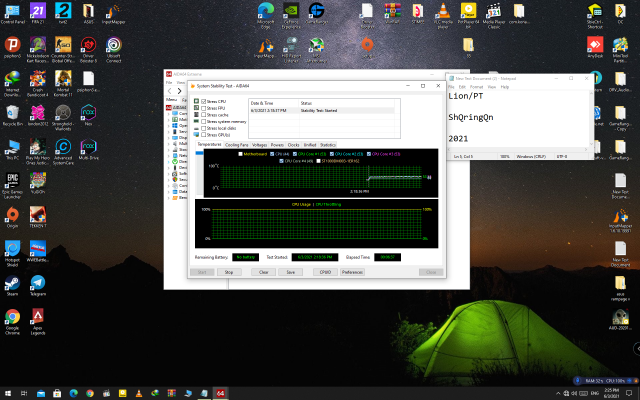Enable Stress system memory checkbox
The image size is (640, 400).
coord(204,121)
